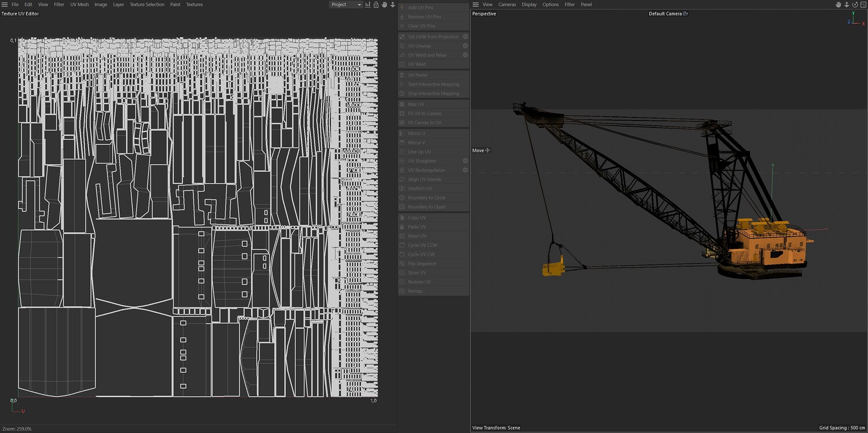Toggle the viewport maximize panel icon

click(862, 5)
